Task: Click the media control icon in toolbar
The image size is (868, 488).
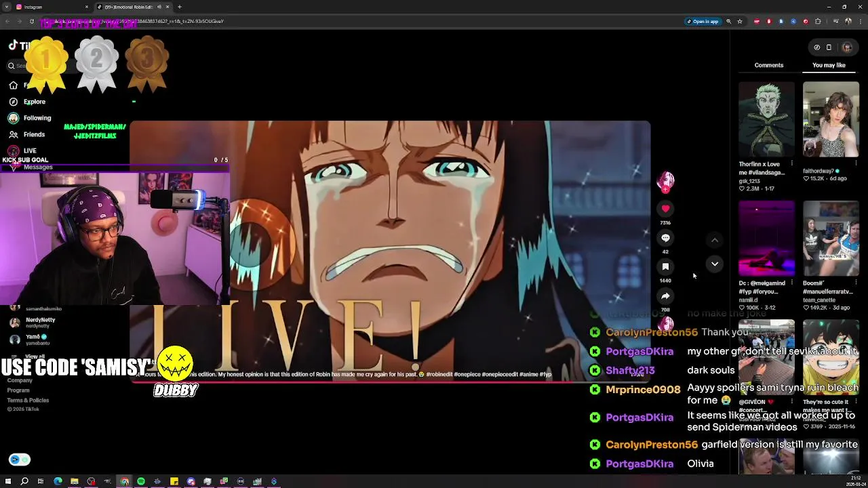Action: 836,21
